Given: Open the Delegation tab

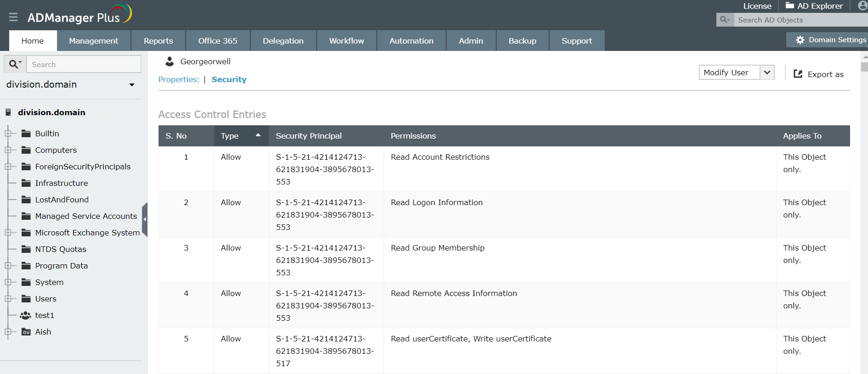Looking at the screenshot, I should coord(283,41).
